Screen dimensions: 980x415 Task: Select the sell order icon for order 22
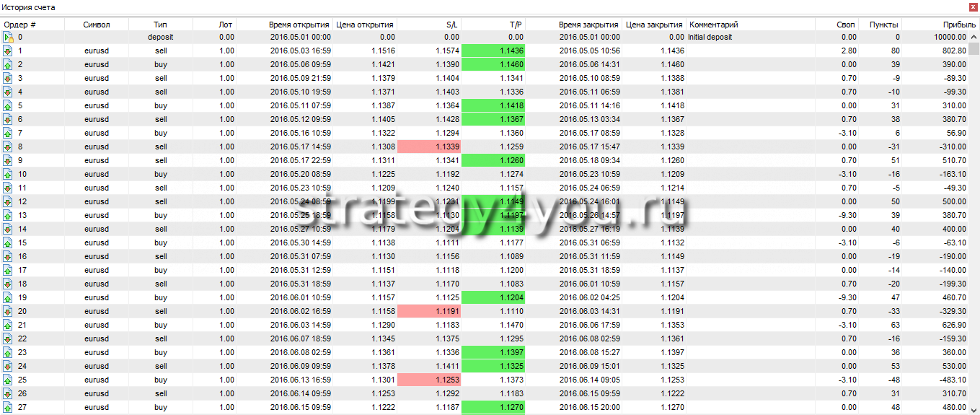[8, 338]
